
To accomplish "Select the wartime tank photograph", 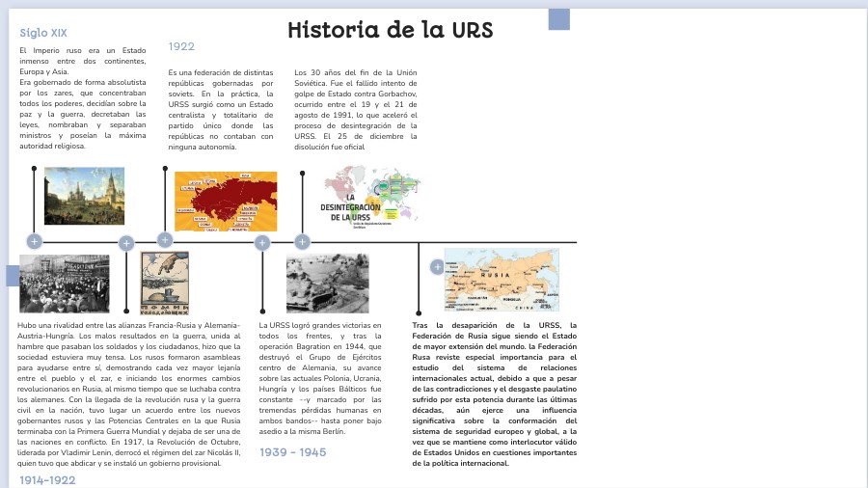I will click(x=327, y=284).
